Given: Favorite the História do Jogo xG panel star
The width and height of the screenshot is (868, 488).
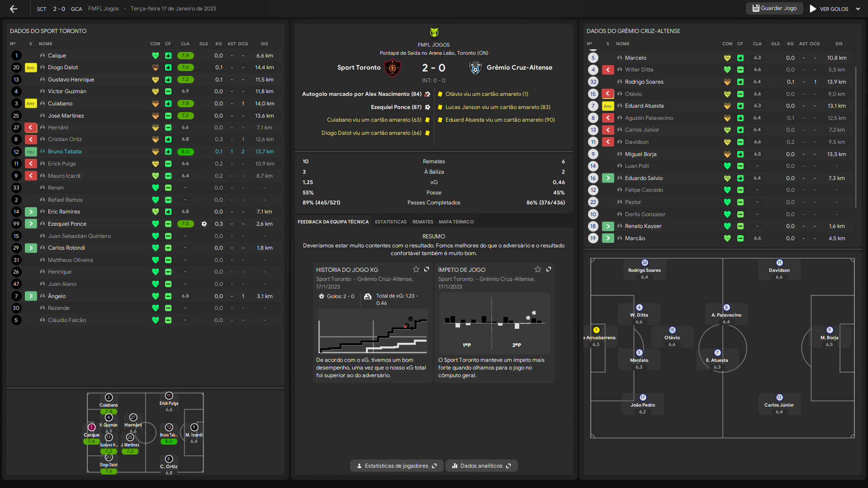Looking at the screenshot, I should point(416,270).
